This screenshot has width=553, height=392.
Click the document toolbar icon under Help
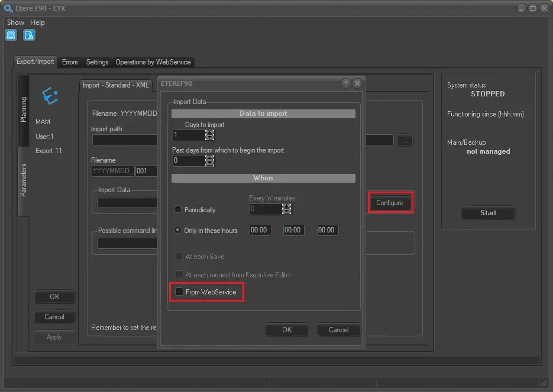tap(29, 35)
